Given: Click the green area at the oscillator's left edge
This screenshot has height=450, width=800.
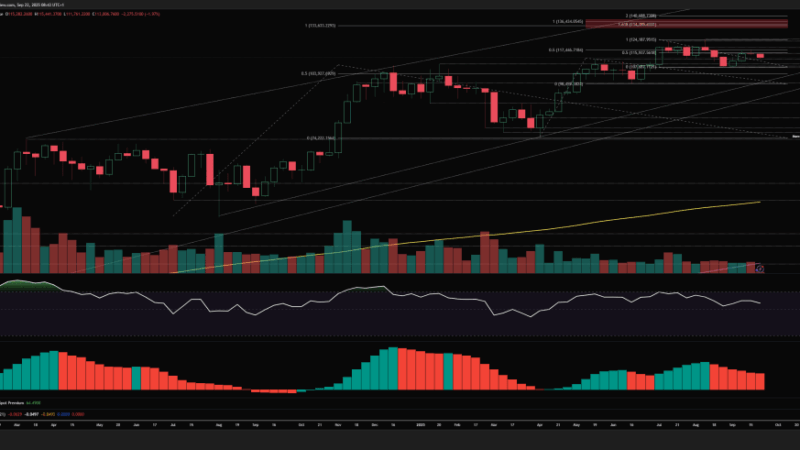Looking at the screenshot, I should (x=18, y=286).
